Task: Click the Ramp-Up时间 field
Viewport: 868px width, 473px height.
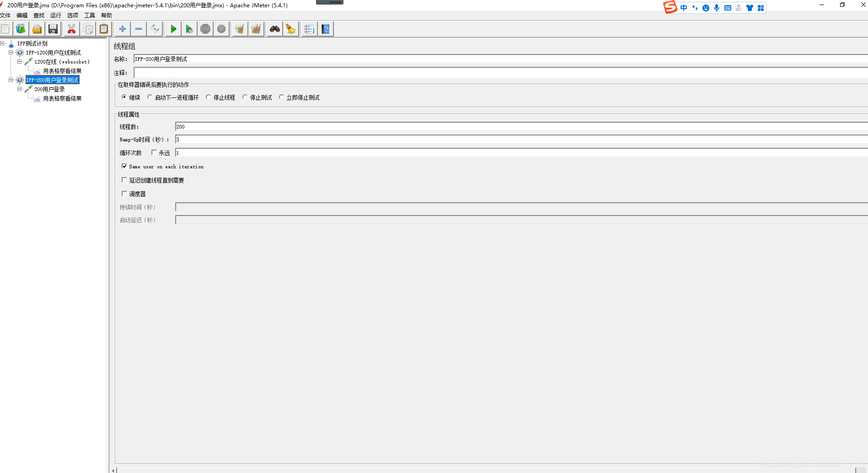Action: (521, 140)
